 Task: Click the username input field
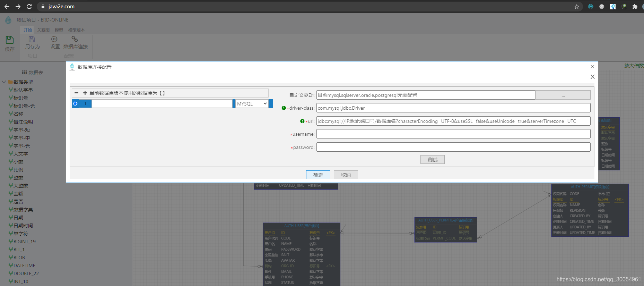pos(453,134)
